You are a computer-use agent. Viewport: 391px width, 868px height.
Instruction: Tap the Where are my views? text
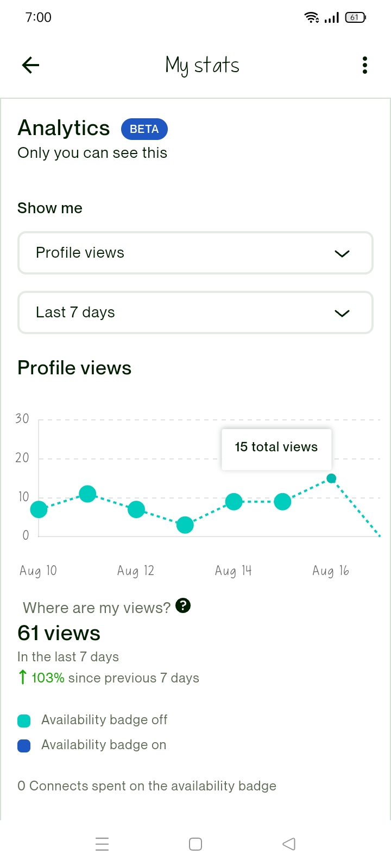coord(97,608)
